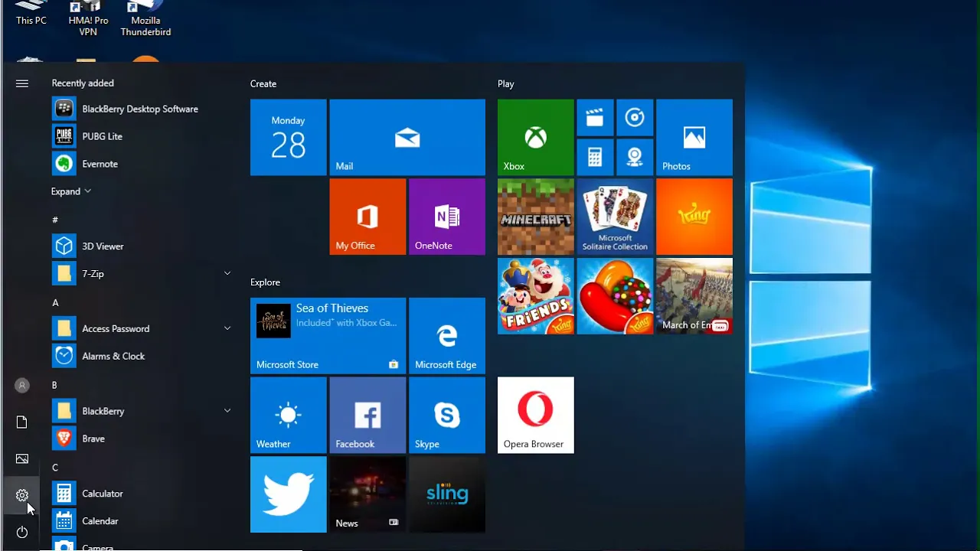The width and height of the screenshot is (980, 551).
Task: Open the Groove Music small tile
Action: pyautogui.click(x=635, y=118)
